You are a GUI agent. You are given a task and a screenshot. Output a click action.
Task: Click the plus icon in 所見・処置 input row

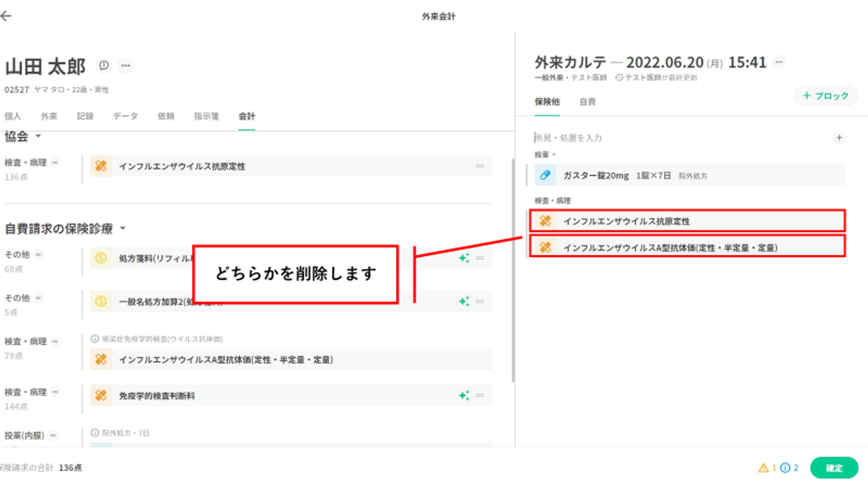coord(839,138)
